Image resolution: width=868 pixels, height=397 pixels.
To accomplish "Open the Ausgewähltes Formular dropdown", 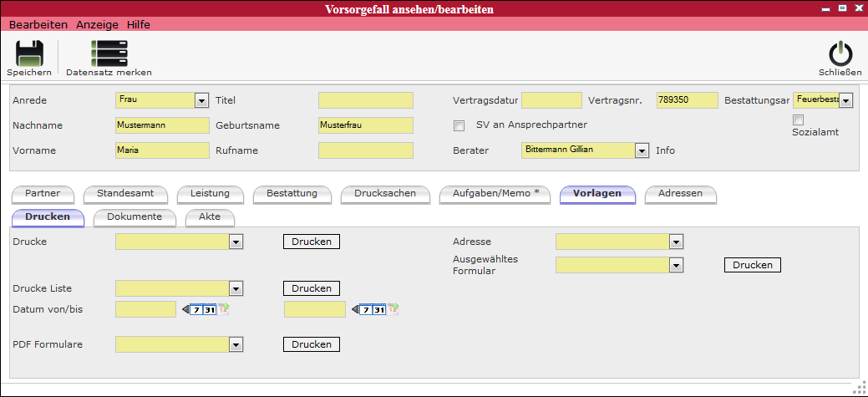I will pyautogui.click(x=676, y=265).
